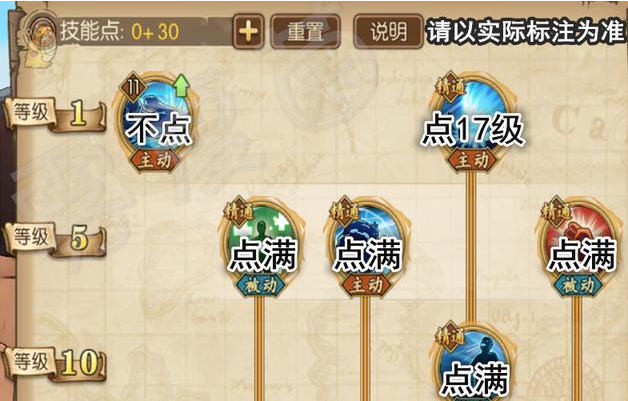Click the 重置 reset button

[x=305, y=32]
